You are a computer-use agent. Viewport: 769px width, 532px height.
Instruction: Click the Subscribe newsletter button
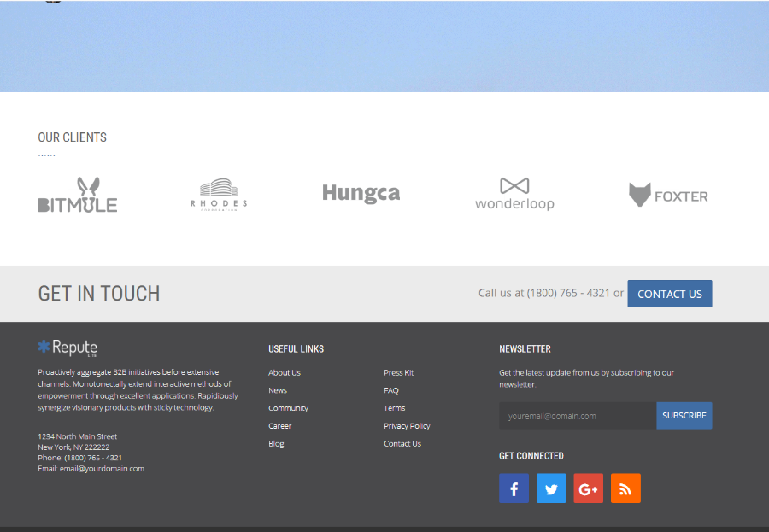[684, 416]
